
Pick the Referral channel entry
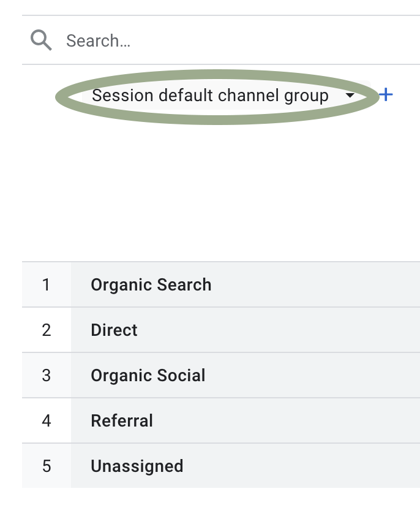122,421
